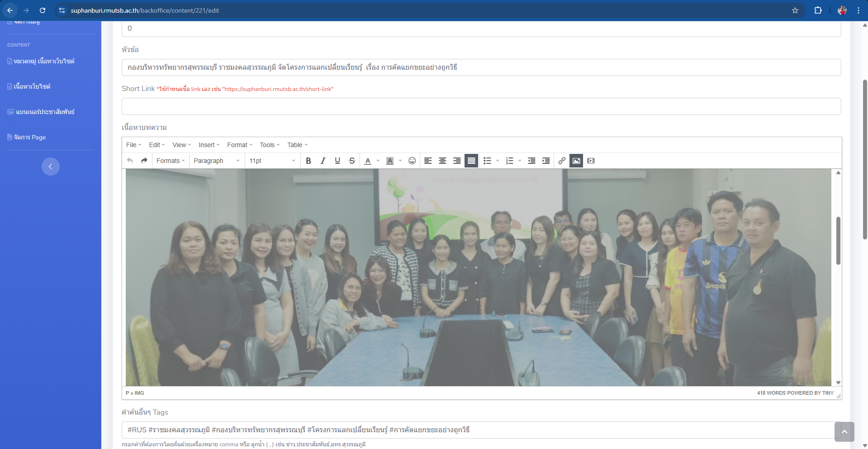Open the Paragraph block format dropdown
Screen dimensions: 868x449
[216, 161]
